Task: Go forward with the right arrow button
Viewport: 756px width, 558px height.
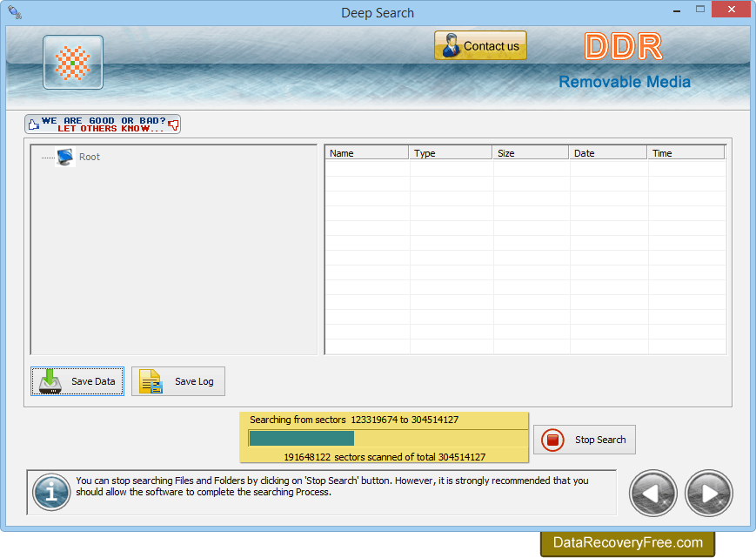Action: pos(709,493)
